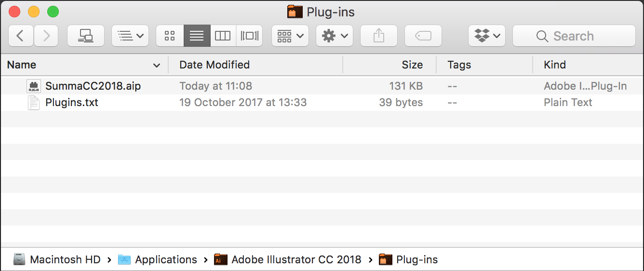This screenshot has width=644, height=271.
Task: Click the Share toolbar button
Action: point(379,36)
